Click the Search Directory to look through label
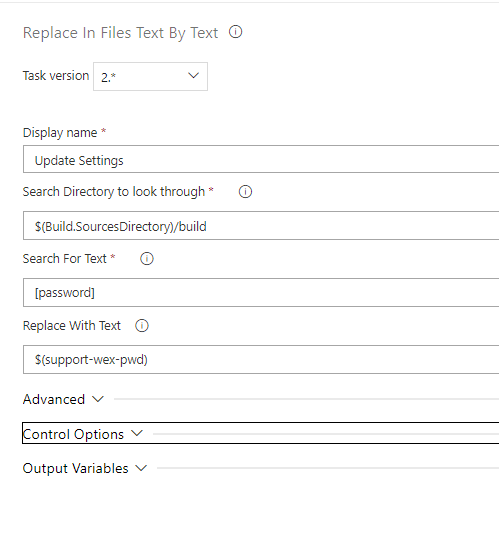The width and height of the screenshot is (499, 558). click(114, 192)
